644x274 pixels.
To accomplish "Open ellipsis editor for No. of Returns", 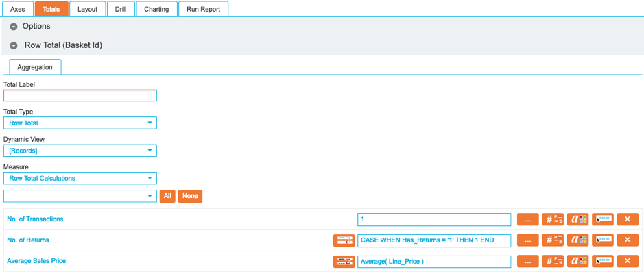I will [x=527, y=240].
